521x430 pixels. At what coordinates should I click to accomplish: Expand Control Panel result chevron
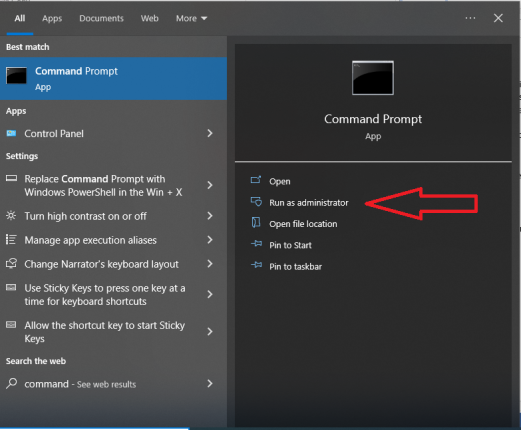(210, 133)
